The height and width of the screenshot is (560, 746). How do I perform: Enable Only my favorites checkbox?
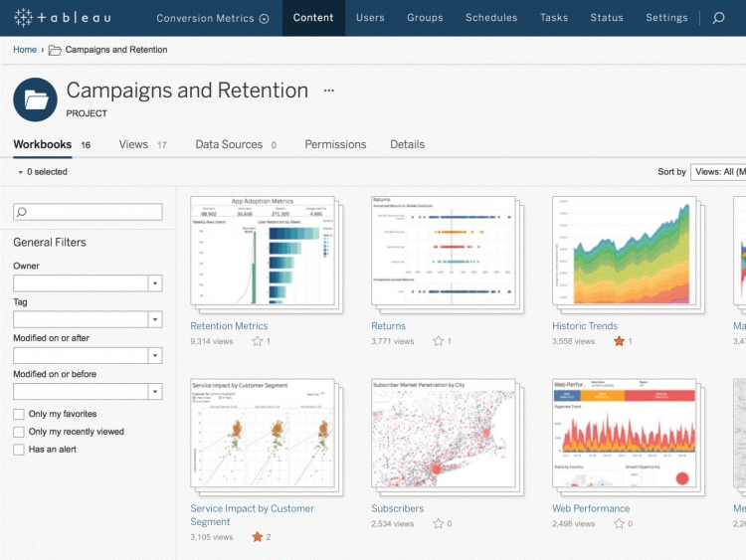coord(19,414)
